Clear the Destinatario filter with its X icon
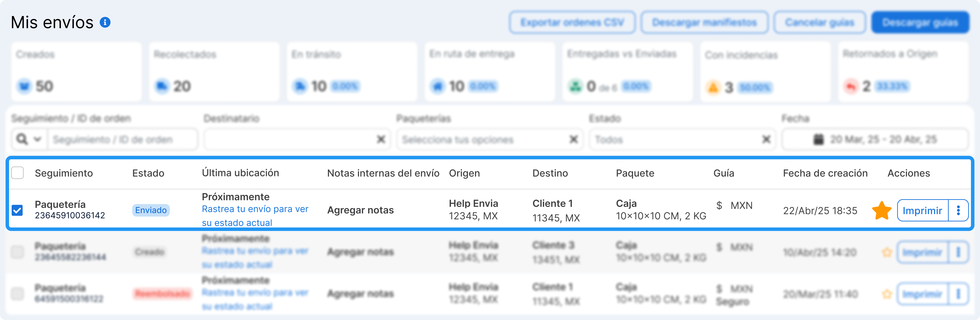Image resolution: width=980 pixels, height=320 pixels. 381,139
